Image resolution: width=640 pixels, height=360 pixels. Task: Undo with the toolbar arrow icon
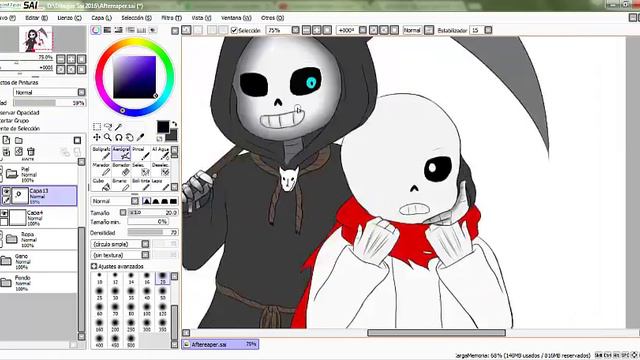tap(187, 30)
